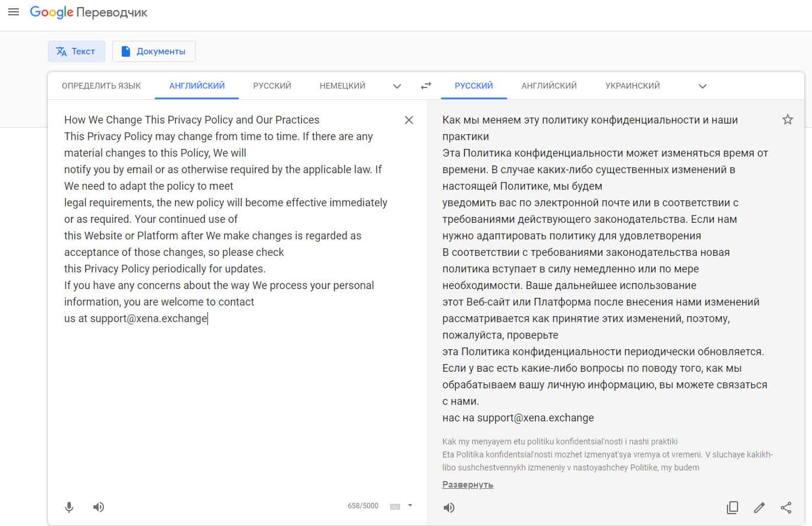
Task: Choose Detect language source tab
Action: tap(101, 86)
